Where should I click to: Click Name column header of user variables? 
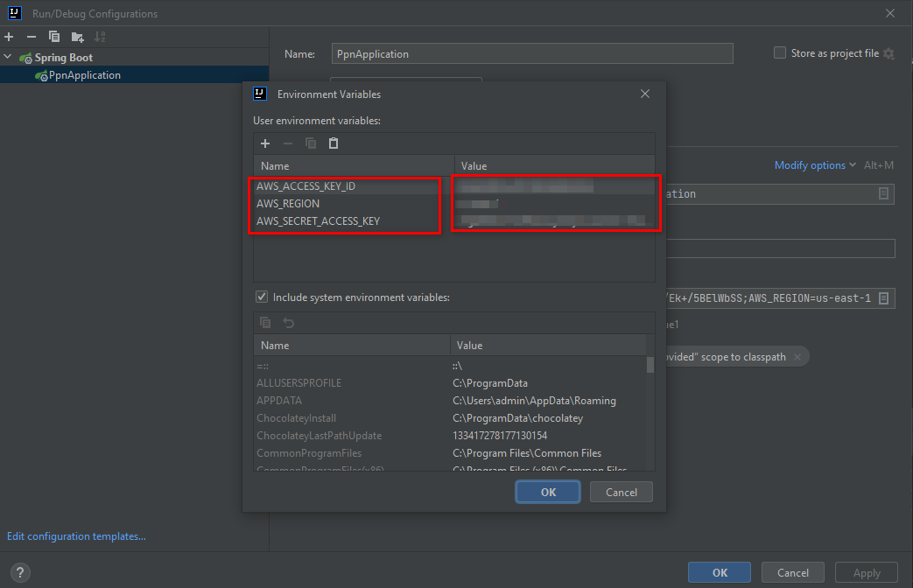point(354,166)
